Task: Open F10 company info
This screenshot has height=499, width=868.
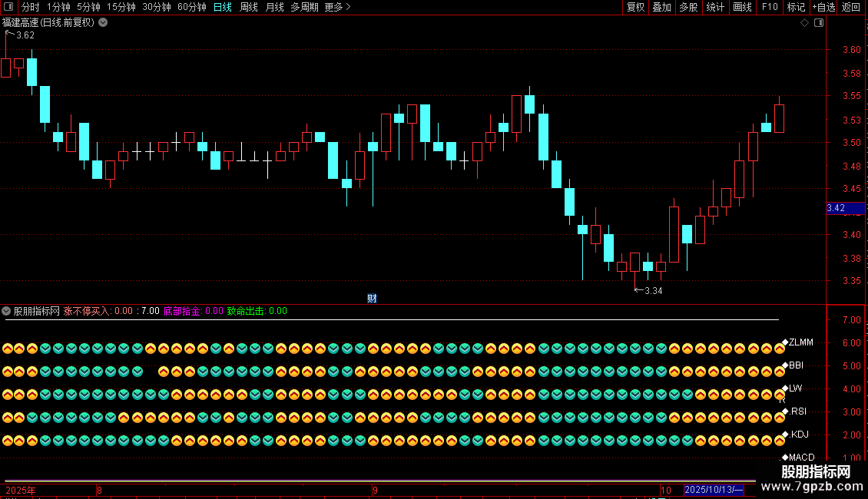Action: click(x=770, y=7)
